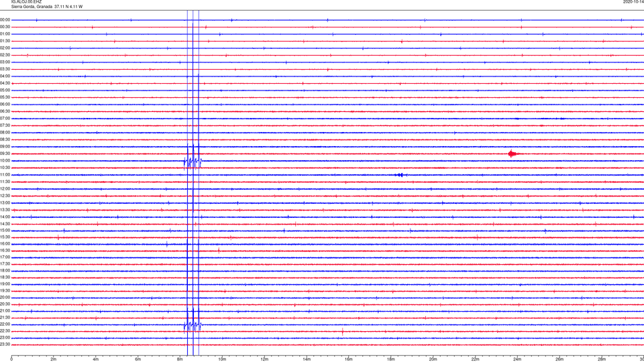
Task: Select the 19:00 time label
Action: [5, 284]
